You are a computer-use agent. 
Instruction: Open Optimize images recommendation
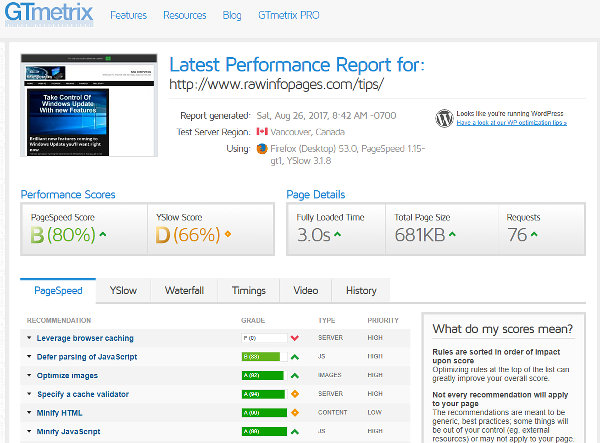coord(67,376)
